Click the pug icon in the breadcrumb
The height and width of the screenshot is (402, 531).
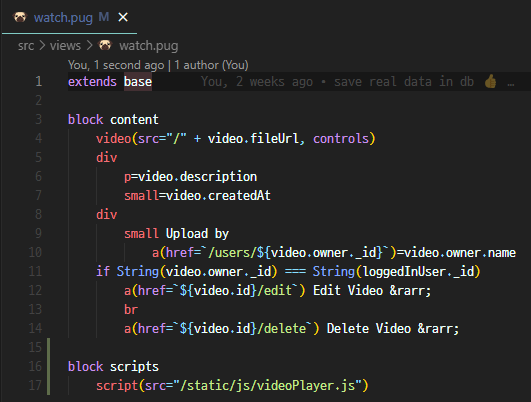pyautogui.click(x=105, y=45)
